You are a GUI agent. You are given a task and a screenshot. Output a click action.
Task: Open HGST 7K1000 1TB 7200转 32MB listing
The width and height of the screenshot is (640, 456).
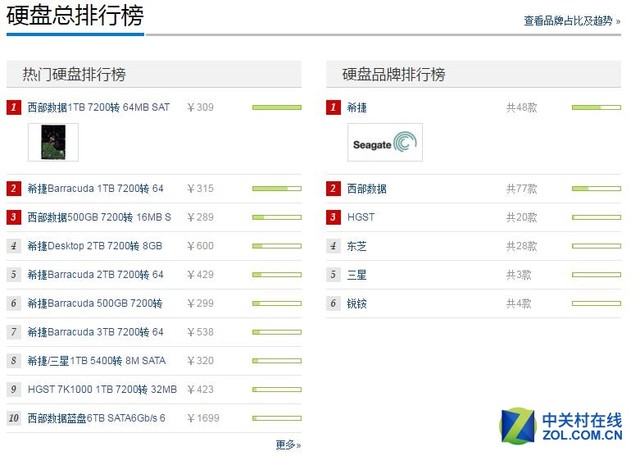point(102,389)
